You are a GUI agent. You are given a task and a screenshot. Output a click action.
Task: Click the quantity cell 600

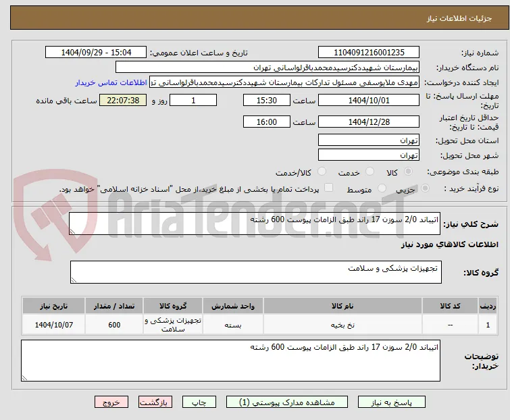click(114, 324)
